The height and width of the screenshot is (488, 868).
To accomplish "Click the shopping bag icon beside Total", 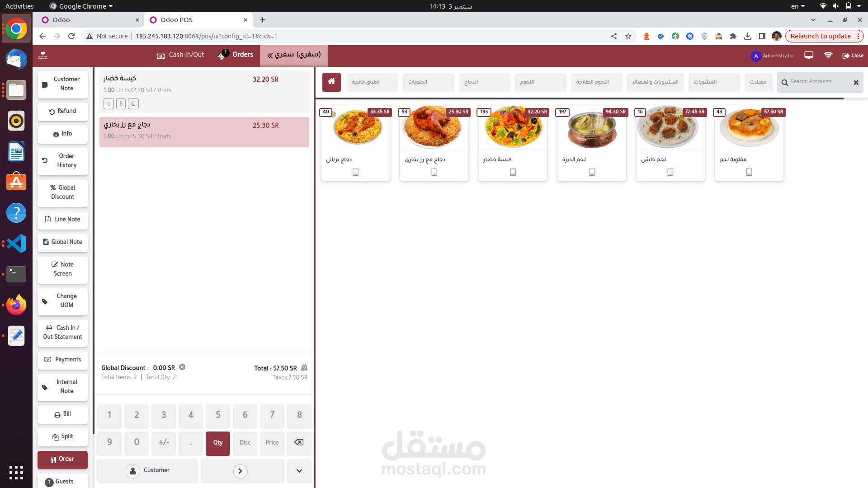I will (304, 367).
